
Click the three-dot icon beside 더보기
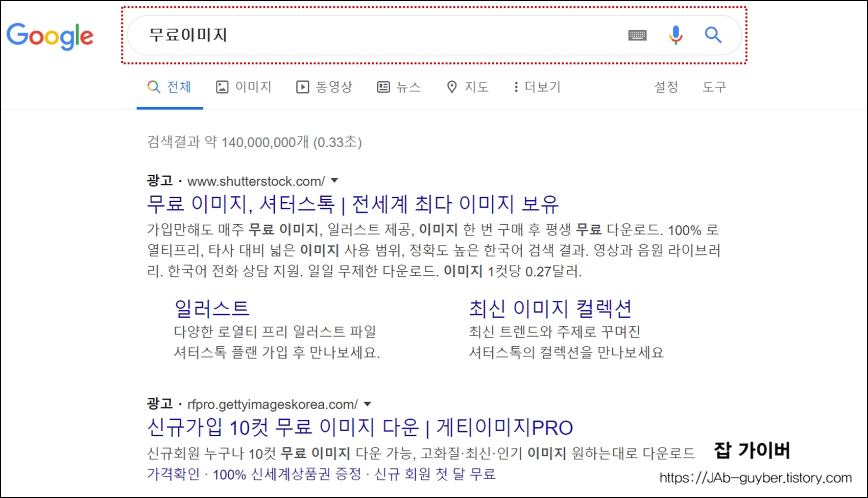coord(516,87)
